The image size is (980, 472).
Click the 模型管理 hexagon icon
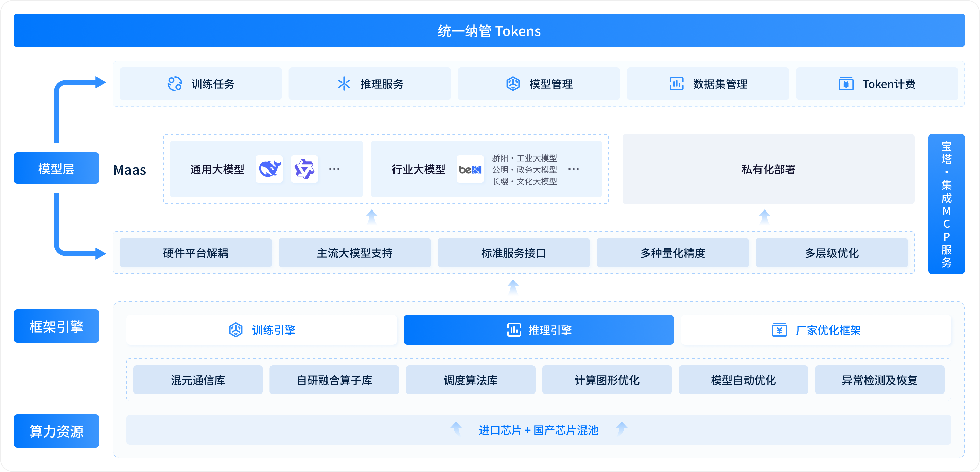pos(513,84)
